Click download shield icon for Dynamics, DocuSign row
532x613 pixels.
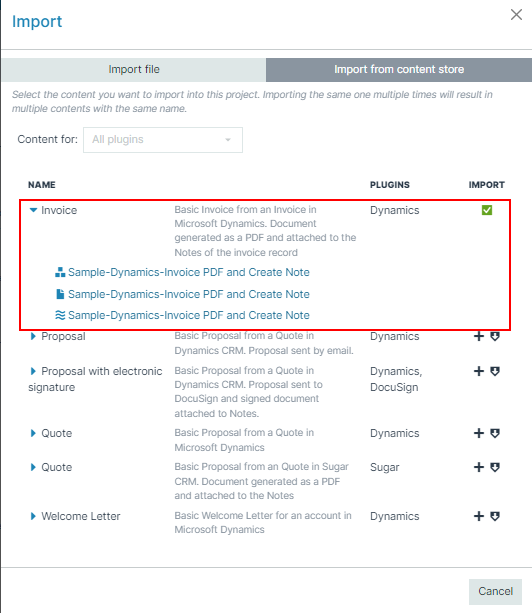coord(495,371)
